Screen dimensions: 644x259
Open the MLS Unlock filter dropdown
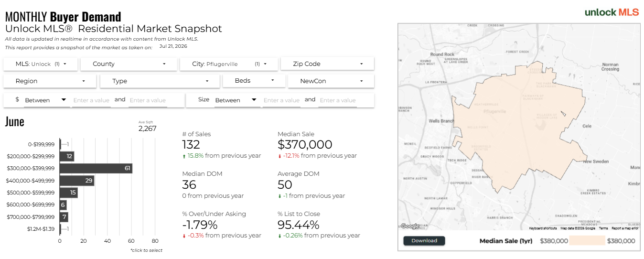tap(41, 64)
